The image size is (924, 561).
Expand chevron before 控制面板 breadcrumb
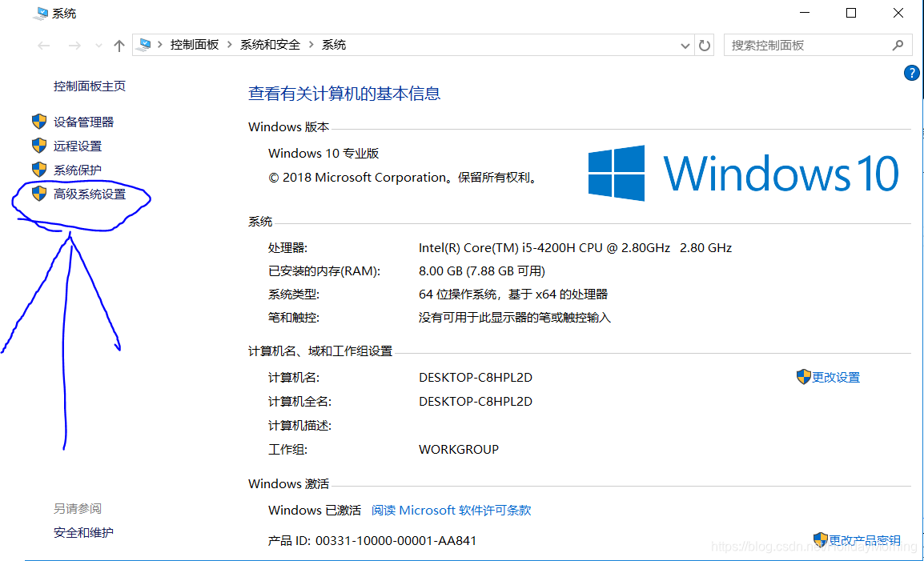click(x=160, y=45)
